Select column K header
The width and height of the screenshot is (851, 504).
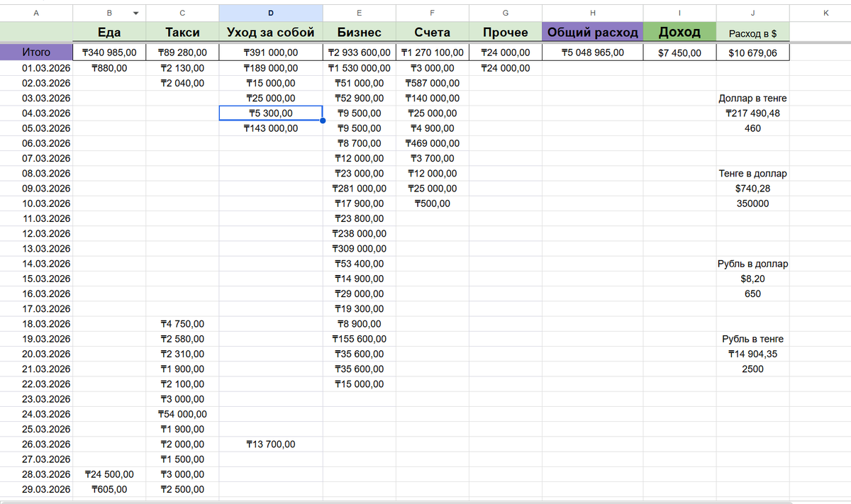pos(825,13)
